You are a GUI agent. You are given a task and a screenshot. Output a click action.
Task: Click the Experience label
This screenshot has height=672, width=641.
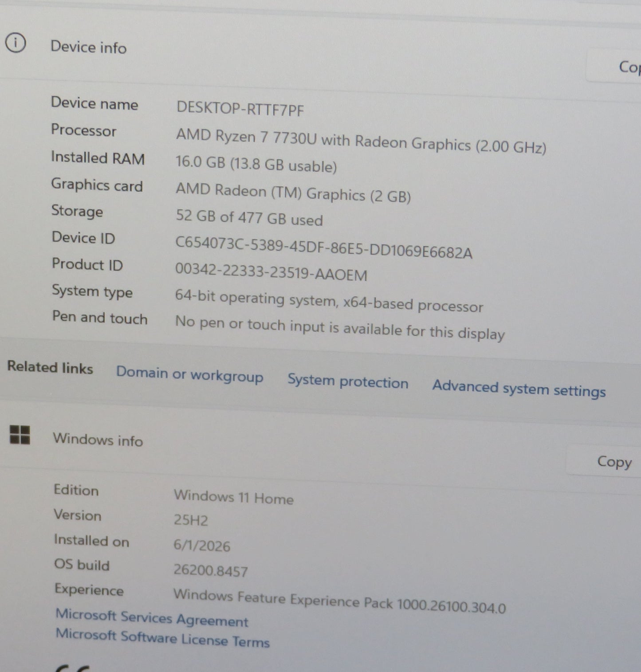coord(89,589)
